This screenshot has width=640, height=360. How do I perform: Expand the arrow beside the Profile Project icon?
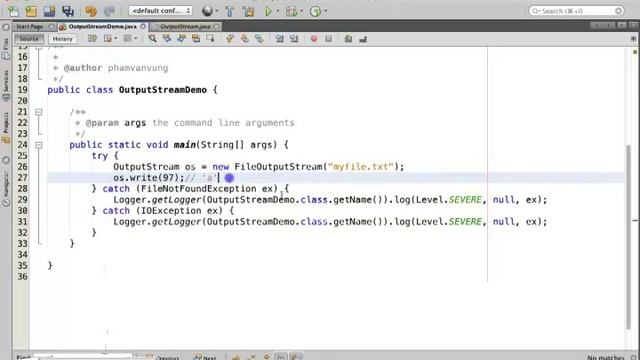click(325, 11)
